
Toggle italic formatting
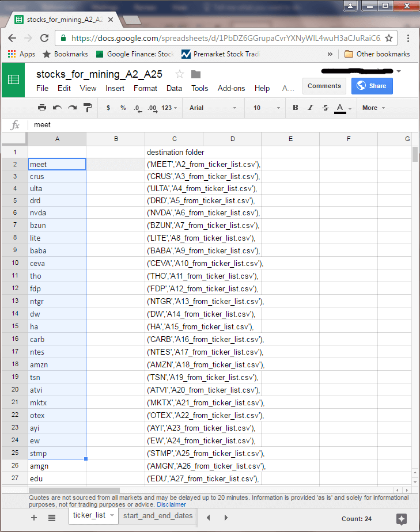click(x=311, y=108)
